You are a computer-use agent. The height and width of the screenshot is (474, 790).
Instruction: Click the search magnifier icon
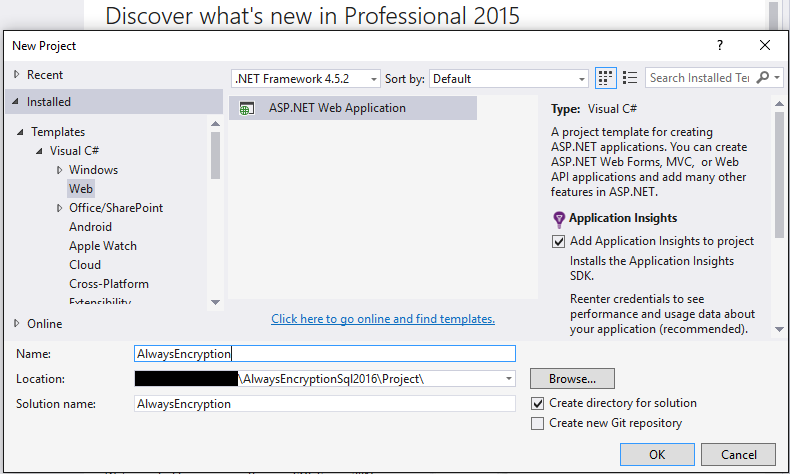(x=763, y=78)
